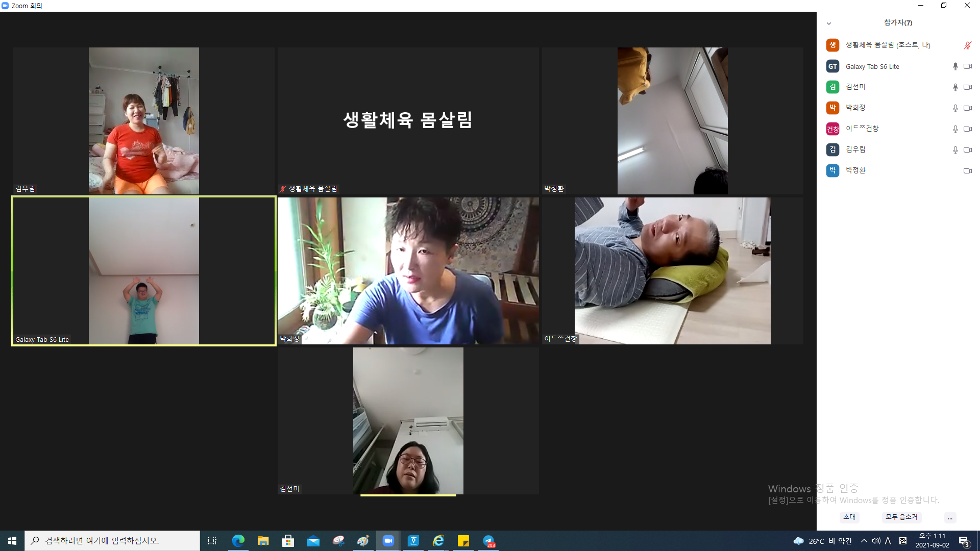This screenshot has height=551, width=980.
Task: Toggle the camera icon for Galaxy Tab S6 Lite
Action: pyautogui.click(x=967, y=66)
